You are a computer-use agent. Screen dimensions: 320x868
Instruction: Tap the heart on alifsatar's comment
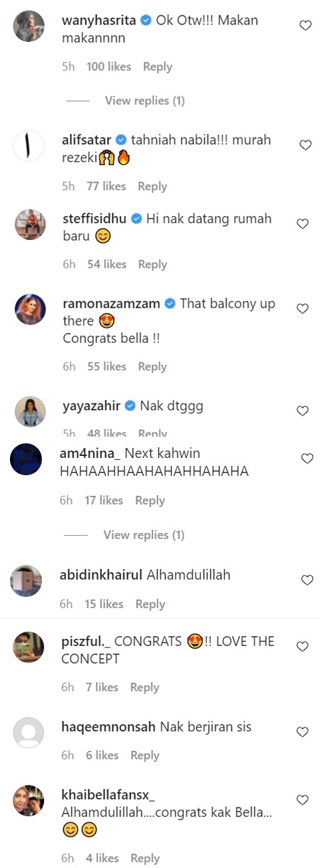[305, 146]
